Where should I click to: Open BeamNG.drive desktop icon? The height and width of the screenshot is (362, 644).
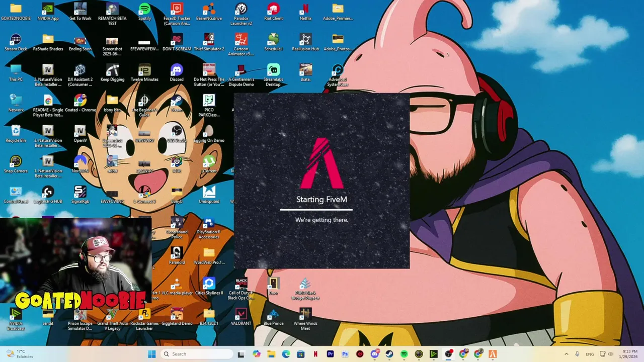[x=209, y=12]
